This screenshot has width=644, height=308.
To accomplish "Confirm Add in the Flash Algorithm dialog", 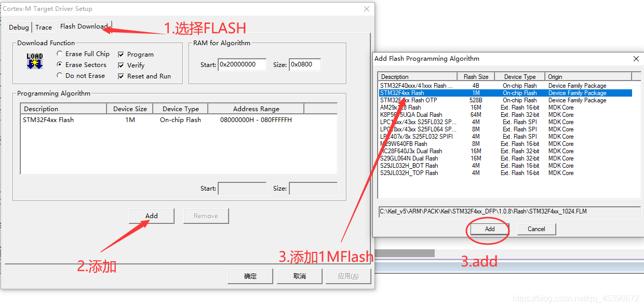I will coord(490,229).
